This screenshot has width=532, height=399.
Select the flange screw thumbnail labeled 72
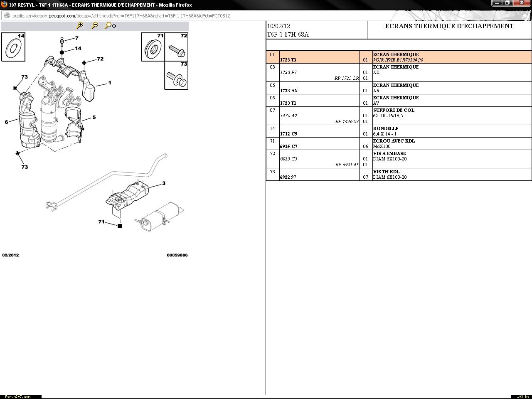coord(177,47)
